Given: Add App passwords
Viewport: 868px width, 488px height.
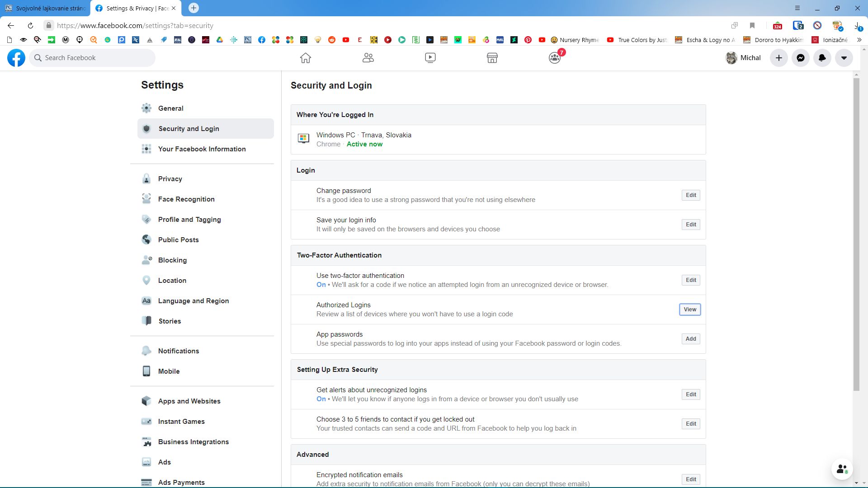Looking at the screenshot, I should [x=690, y=339].
